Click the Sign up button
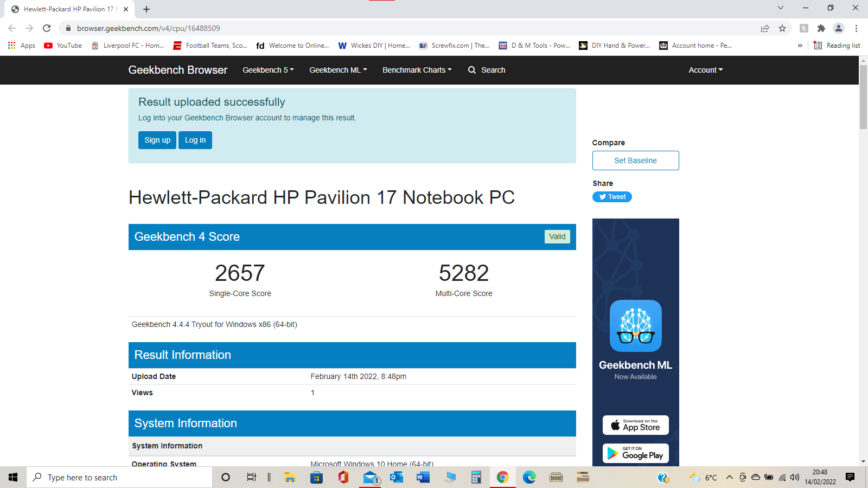The image size is (868, 488). (157, 140)
